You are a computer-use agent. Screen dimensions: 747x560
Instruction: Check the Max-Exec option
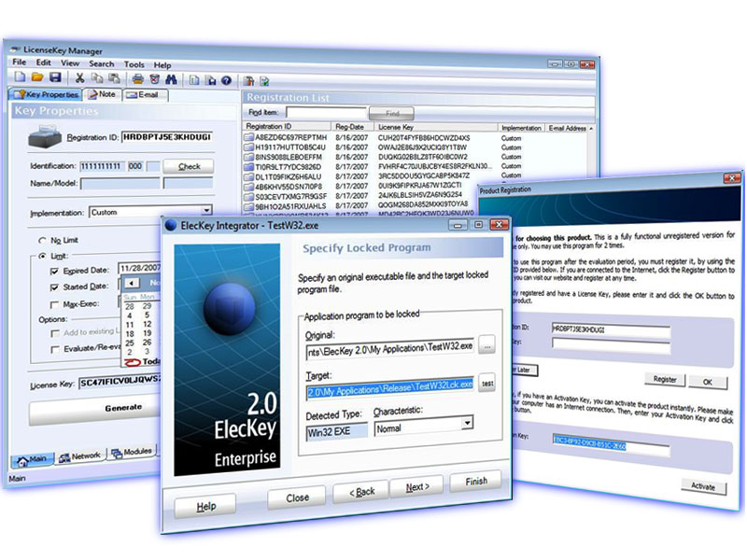point(54,304)
